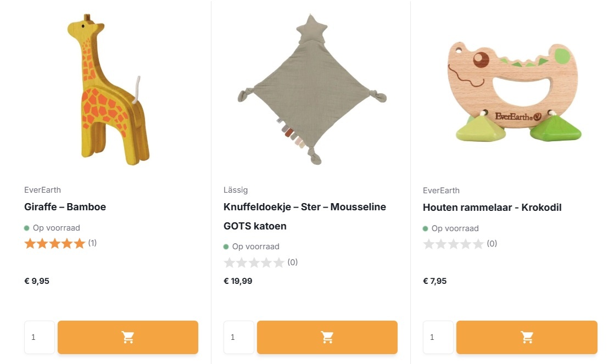609x364 pixels.
Task: Click the empty star rating of Krokodil rattle
Action: [454, 244]
